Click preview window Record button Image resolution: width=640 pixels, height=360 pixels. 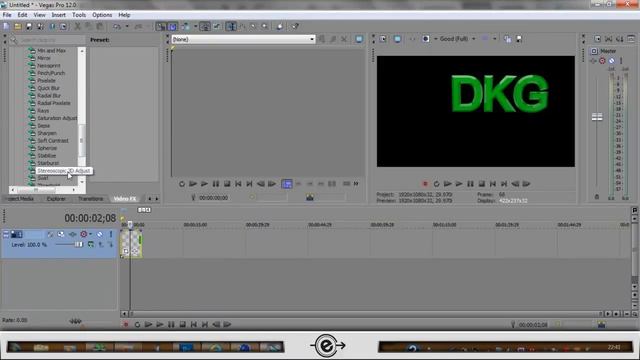425,184
